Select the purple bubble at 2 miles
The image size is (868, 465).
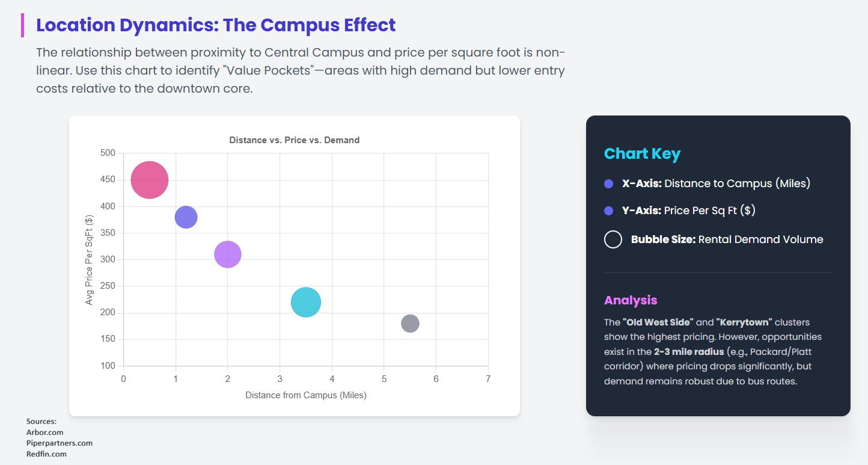click(x=227, y=254)
